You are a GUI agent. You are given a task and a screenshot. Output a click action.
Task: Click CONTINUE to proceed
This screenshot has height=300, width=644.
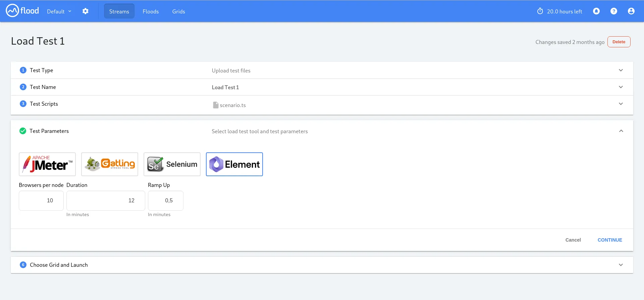(x=610, y=240)
